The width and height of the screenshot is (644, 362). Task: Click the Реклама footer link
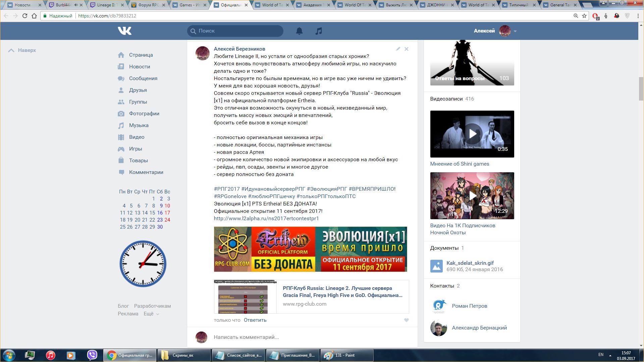(x=128, y=314)
